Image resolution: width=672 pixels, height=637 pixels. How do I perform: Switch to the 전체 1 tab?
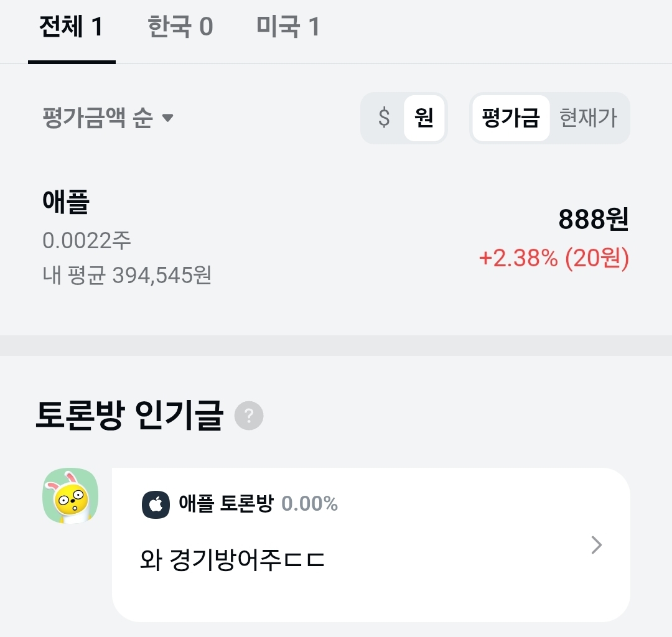point(71,28)
